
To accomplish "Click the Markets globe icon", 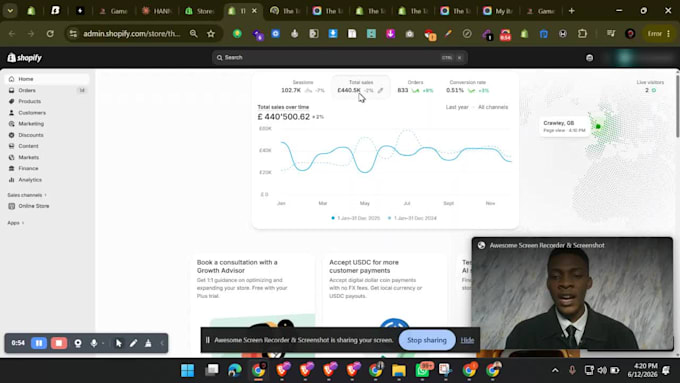I will tap(12, 157).
